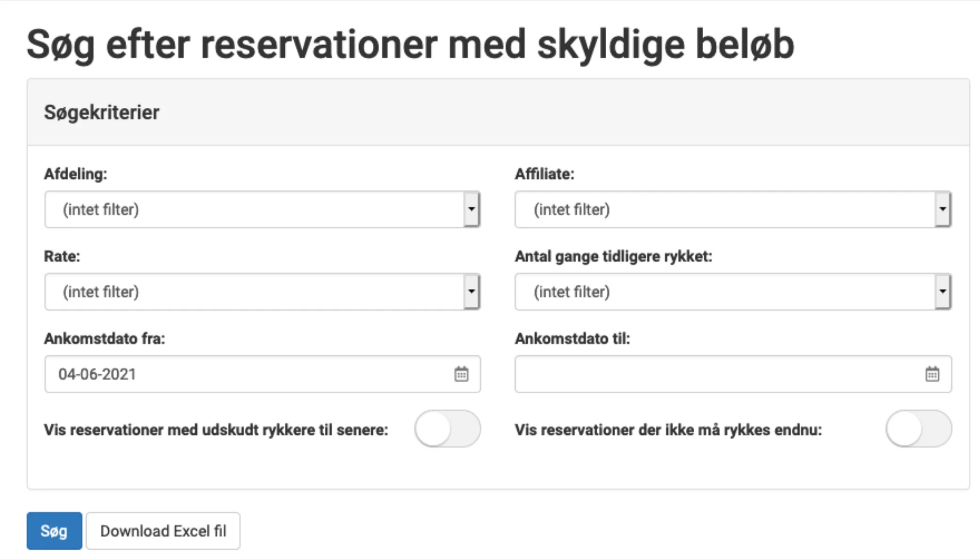Click the Søgekriterier section header
The height and width of the screenshot is (560, 980).
[x=101, y=112]
